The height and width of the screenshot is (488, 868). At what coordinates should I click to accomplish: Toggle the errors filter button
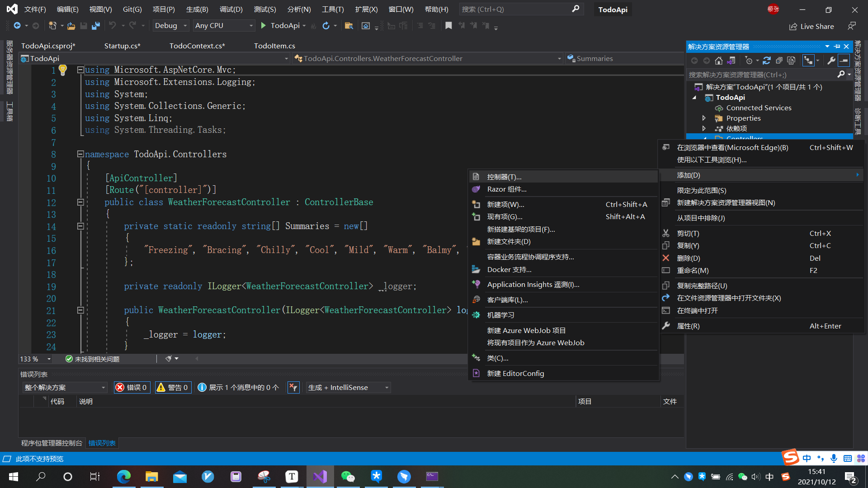point(132,387)
